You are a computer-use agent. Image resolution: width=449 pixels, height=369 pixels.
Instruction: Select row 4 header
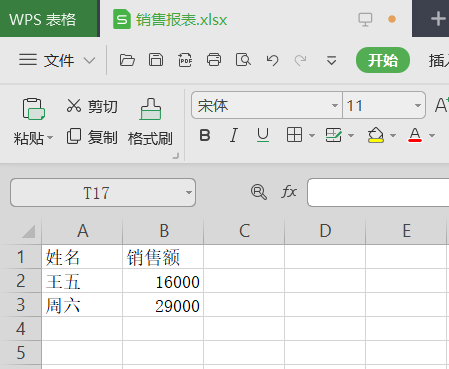click(x=21, y=329)
